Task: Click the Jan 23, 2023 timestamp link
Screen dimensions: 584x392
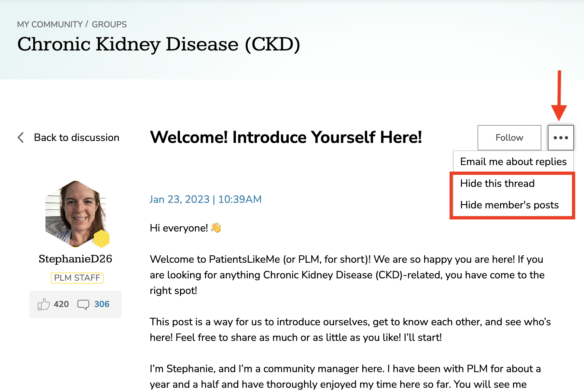Action: 206,199
